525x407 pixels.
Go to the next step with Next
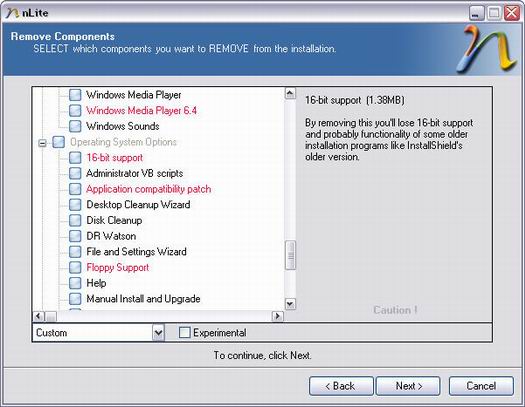click(408, 386)
